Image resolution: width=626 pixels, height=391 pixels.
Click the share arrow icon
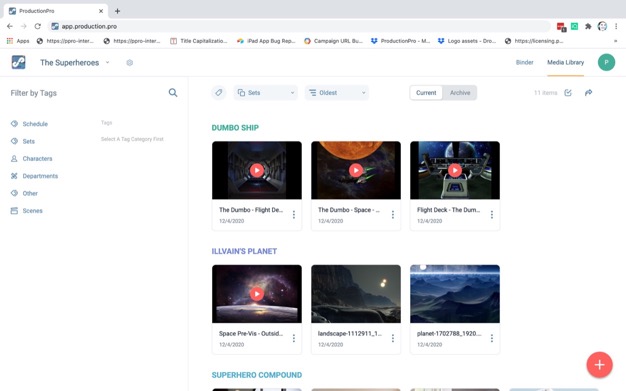(588, 93)
